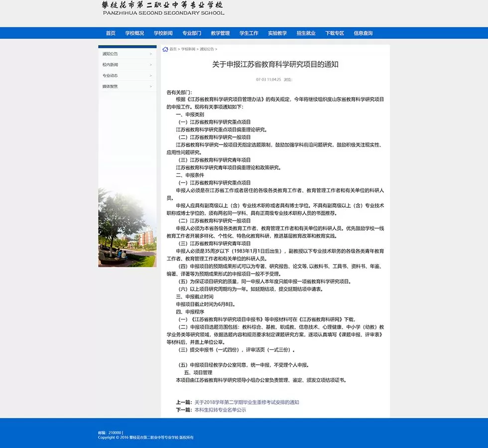This screenshot has width=488, height=448.
Task: Click 信息查询 in the navigation bar
Action: click(363, 33)
